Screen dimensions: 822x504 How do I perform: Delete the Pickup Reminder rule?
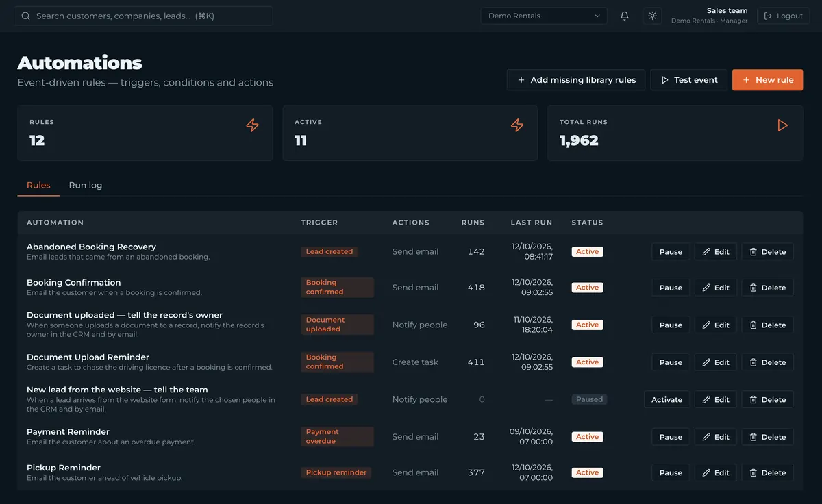tap(767, 473)
